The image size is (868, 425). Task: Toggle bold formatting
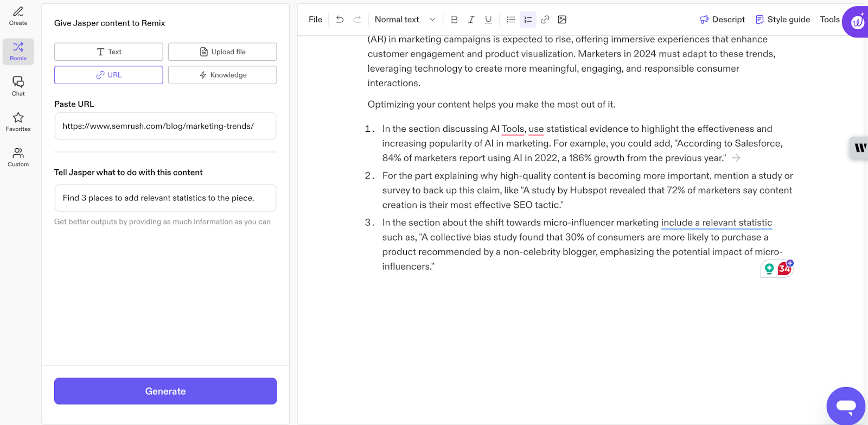tap(455, 20)
